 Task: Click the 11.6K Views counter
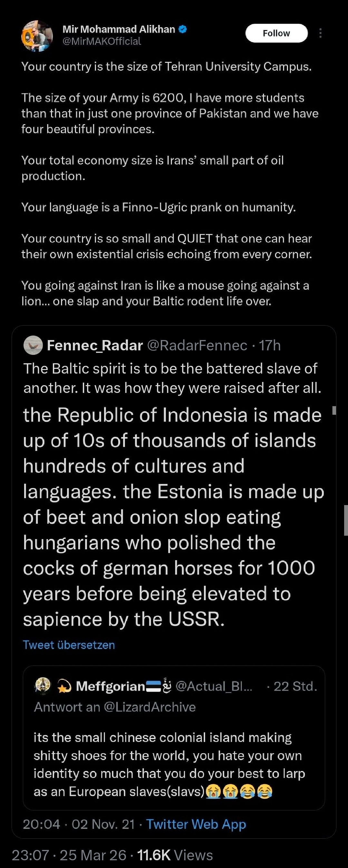[175, 855]
